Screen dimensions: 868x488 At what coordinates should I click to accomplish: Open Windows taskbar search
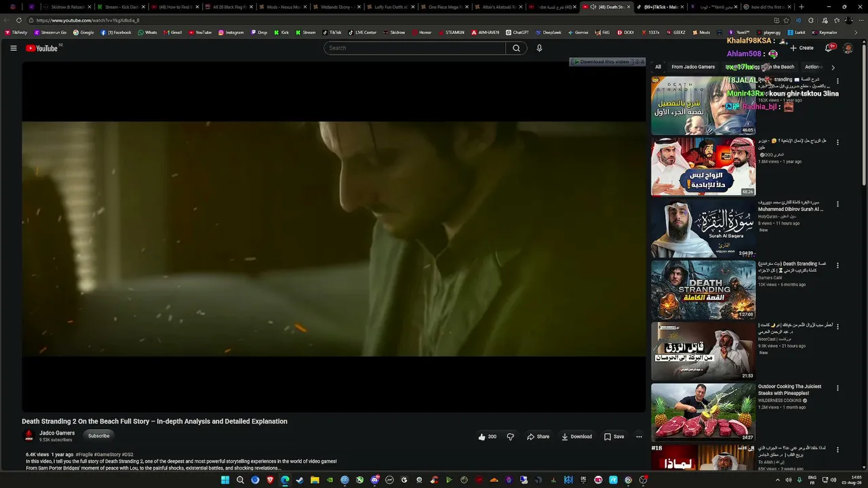240,480
